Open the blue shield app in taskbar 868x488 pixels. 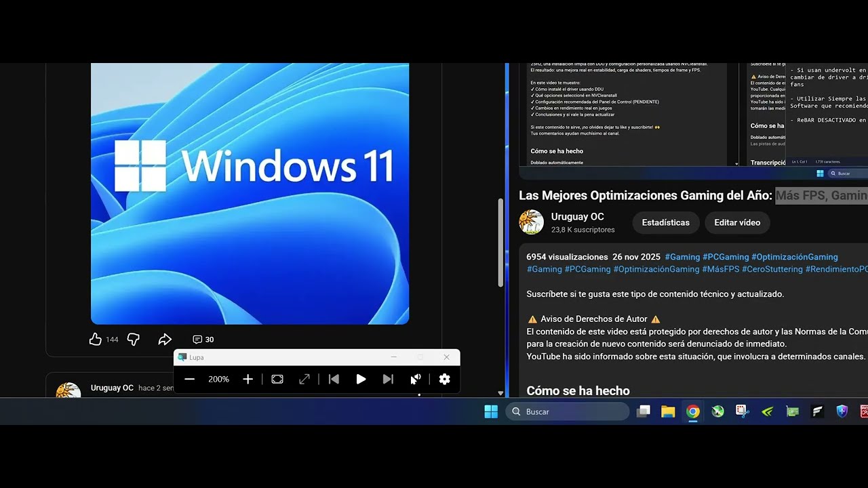point(842,411)
